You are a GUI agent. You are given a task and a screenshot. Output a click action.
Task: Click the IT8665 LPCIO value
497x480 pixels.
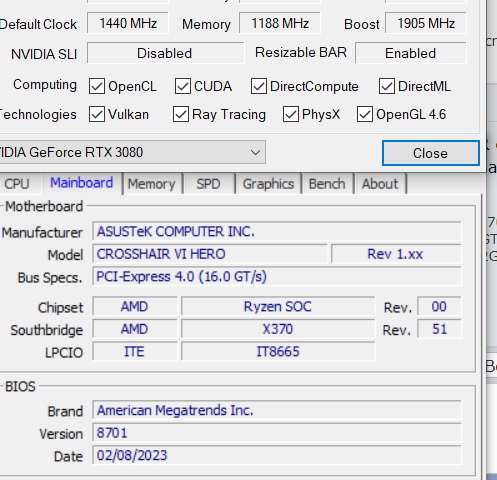(278, 351)
